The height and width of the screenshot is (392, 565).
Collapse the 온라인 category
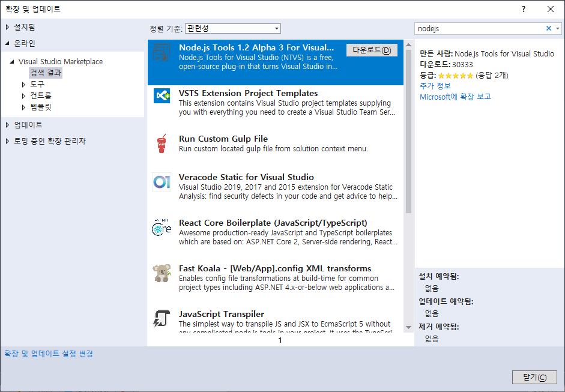coord(8,43)
